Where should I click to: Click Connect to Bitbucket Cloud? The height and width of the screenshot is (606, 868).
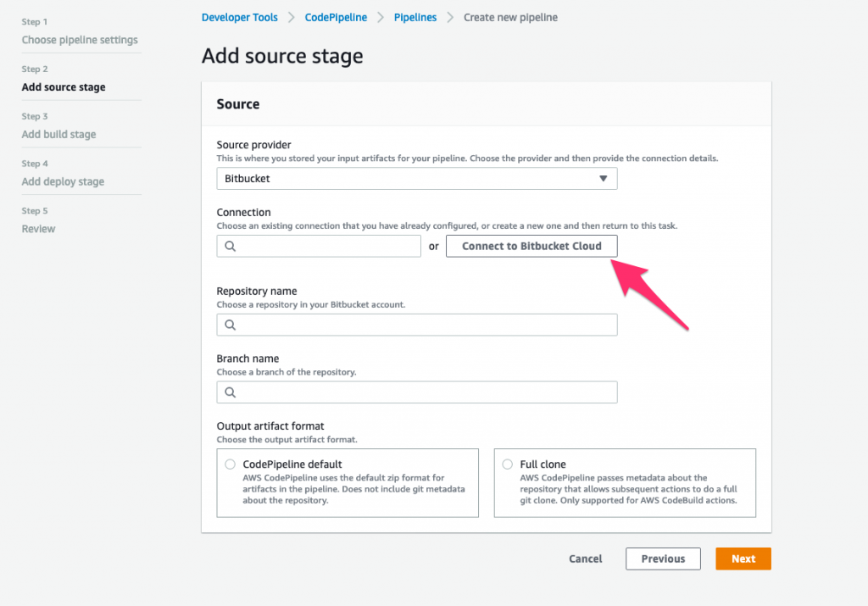531,246
